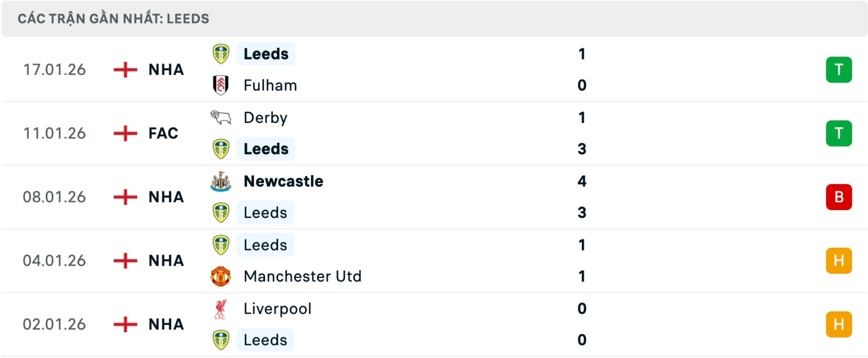Expand the match row dated 08.01.26
Screen dimensions: 868x358
coord(434,197)
